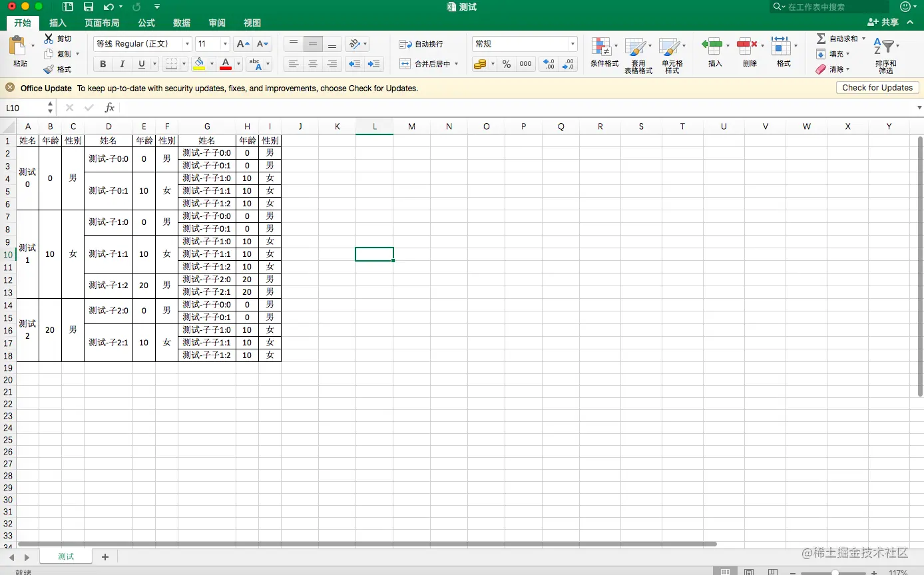
Task: Copy selection using the 复制 icon
Action: (49, 54)
